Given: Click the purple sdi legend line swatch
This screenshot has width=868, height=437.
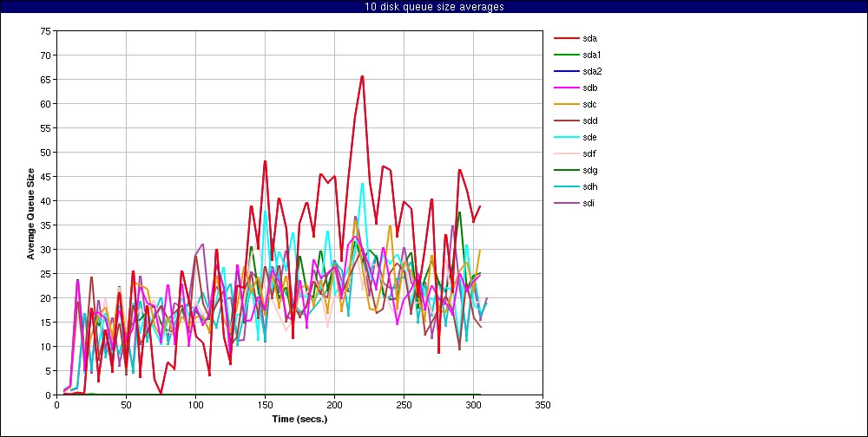Looking at the screenshot, I should point(566,203).
